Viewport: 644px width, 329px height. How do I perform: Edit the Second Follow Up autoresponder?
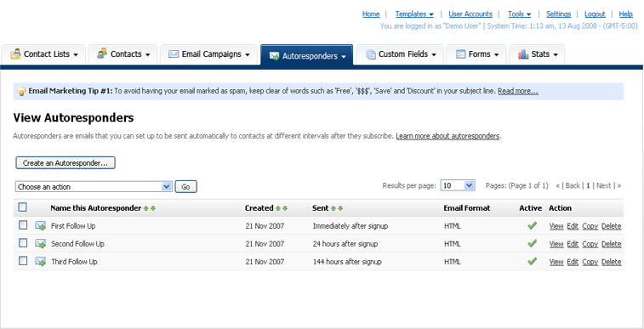tap(573, 244)
